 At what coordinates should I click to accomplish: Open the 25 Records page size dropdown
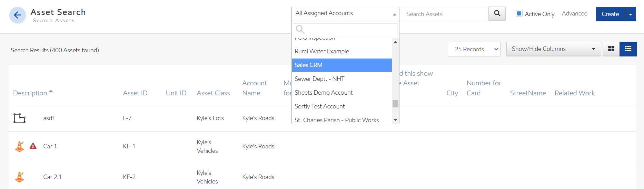[x=474, y=49]
